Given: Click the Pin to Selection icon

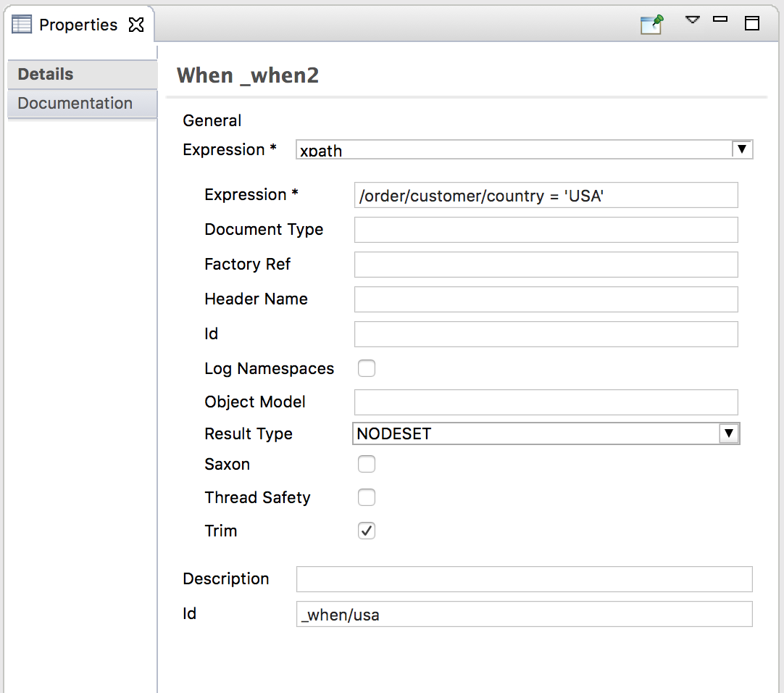Looking at the screenshot, I should coord(651,25).
